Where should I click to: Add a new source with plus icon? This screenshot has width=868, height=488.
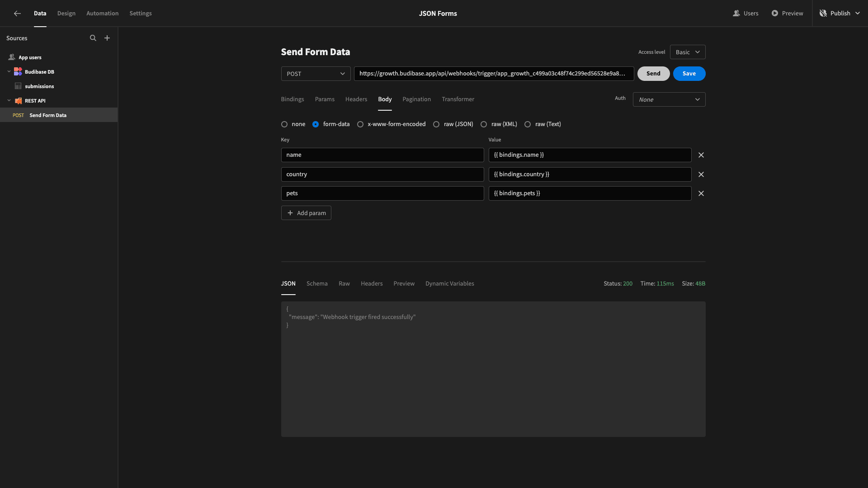[107, 38]
